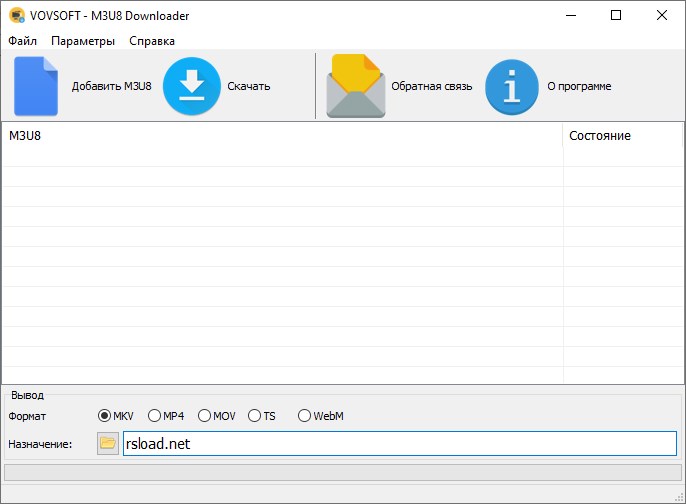
Task: Open the Файл menu
Action: [x=22, y=41]
